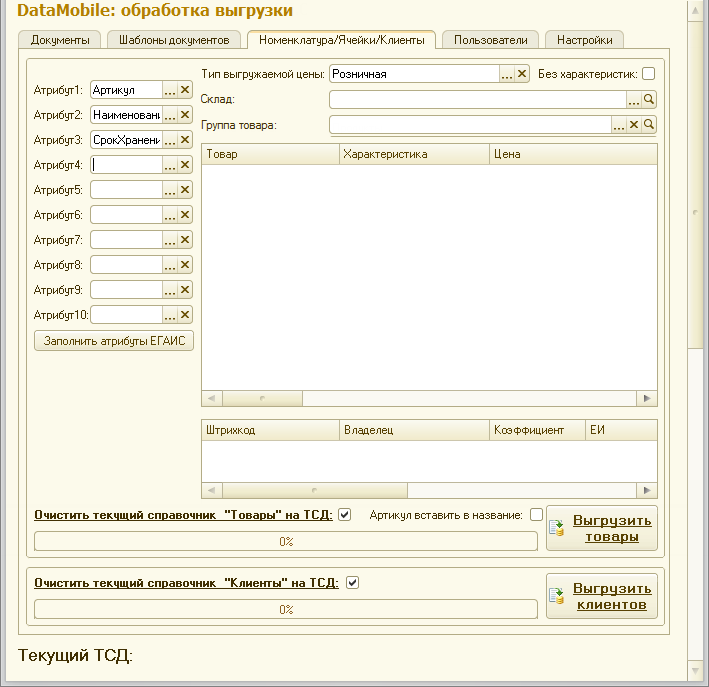Screen dimensions: 709x687
Task: Click the Группа товара input field
Action: click(x=471, y=124)
